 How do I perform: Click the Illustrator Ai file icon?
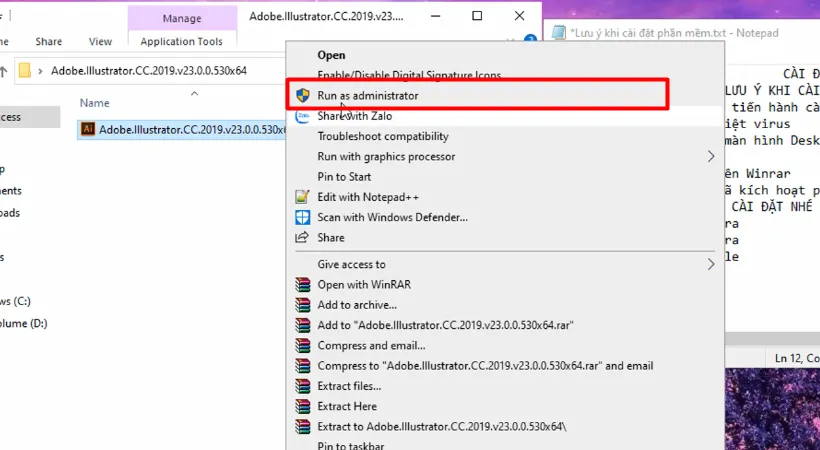click(x=88, y=129)
